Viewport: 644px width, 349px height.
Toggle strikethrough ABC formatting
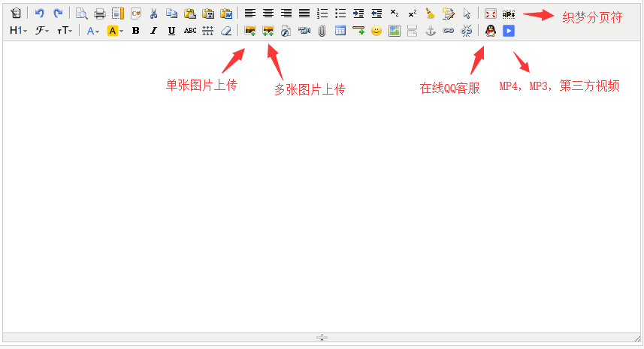[x=190, y=31]
